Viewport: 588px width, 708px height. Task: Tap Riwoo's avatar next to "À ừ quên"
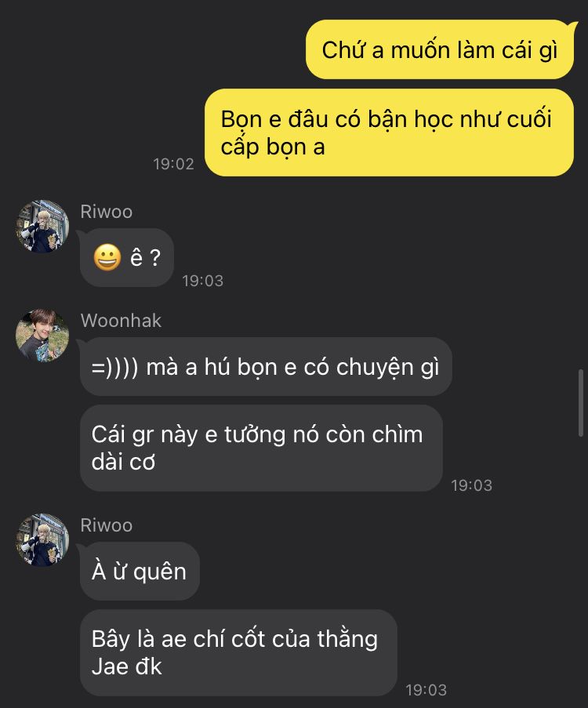tap(42, 539)
